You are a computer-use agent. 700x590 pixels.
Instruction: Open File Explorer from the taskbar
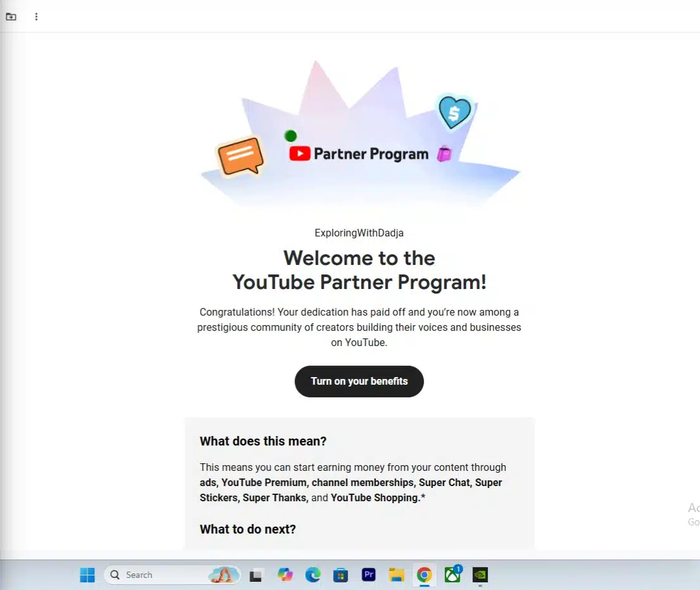pyautogui.click(x=397, y=575)
